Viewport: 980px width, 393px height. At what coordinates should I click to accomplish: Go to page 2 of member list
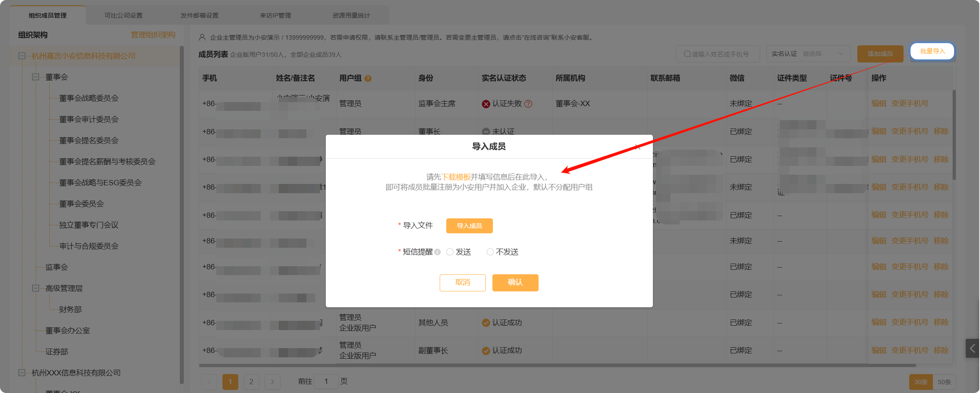coord(251,382)
